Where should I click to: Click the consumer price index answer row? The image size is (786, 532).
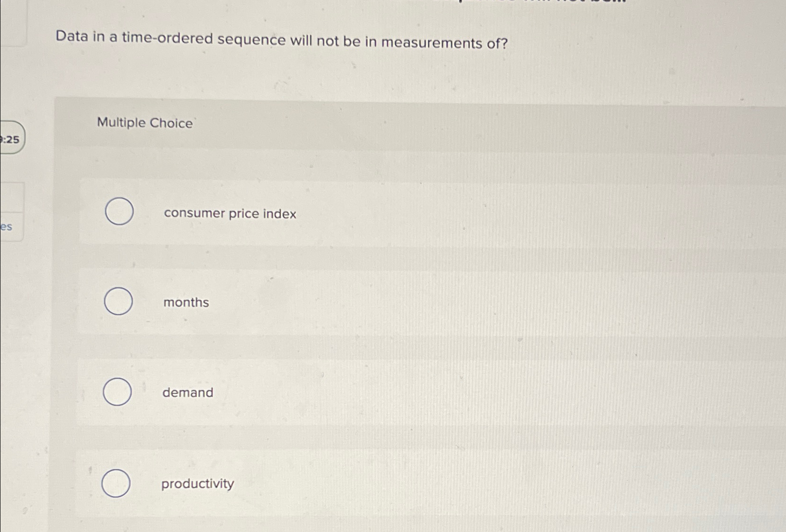[x=425, y=213]
